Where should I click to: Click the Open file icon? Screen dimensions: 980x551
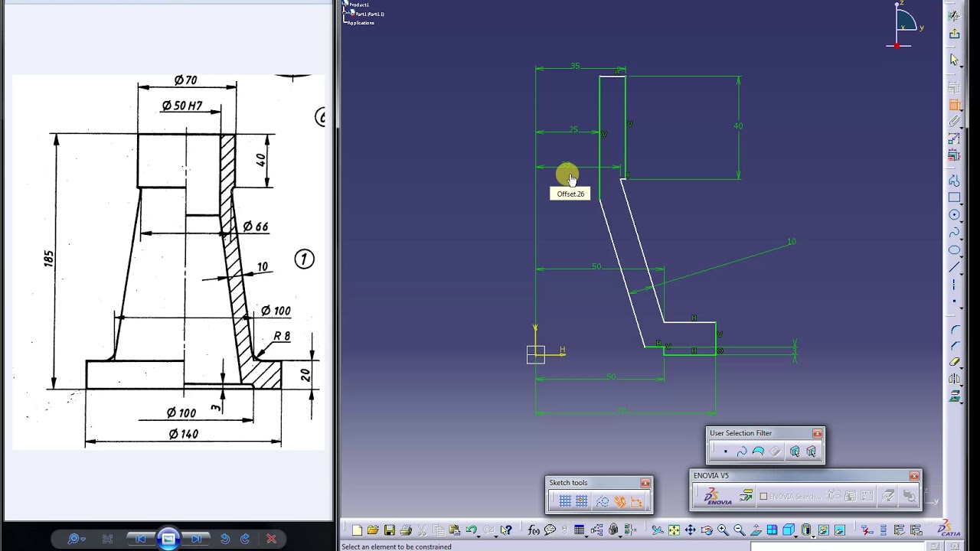(x=373, y=530)
